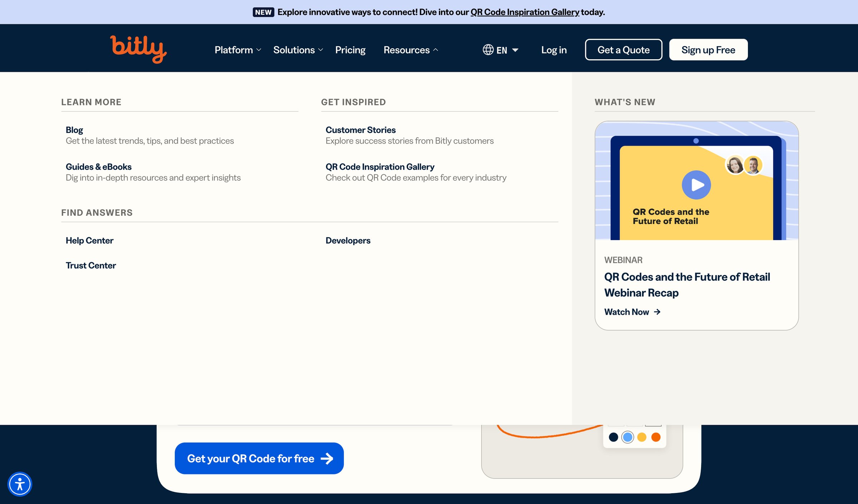Click the arrow next to Watch Now
Screen dimensions: 858x504
(x=657, y=312)
